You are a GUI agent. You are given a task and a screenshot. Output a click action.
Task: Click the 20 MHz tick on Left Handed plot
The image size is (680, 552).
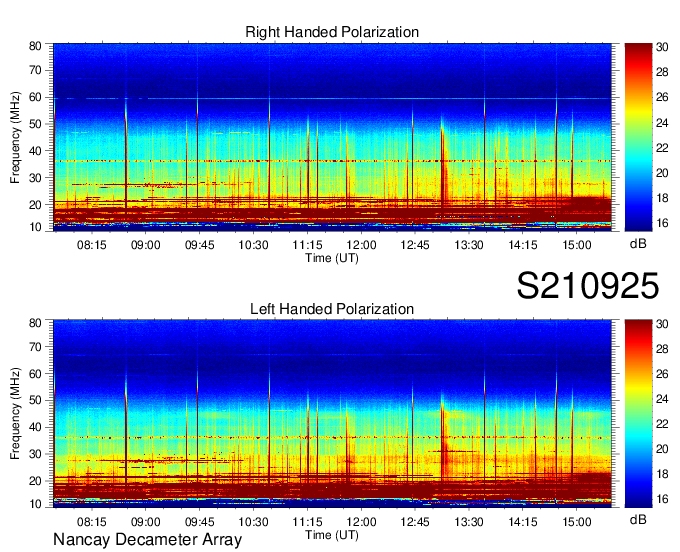coord(35,481)
